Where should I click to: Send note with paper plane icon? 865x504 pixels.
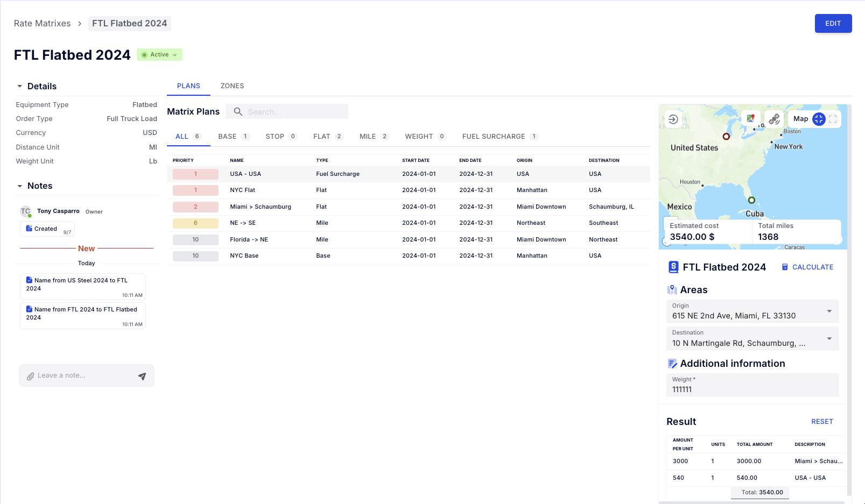142,376
